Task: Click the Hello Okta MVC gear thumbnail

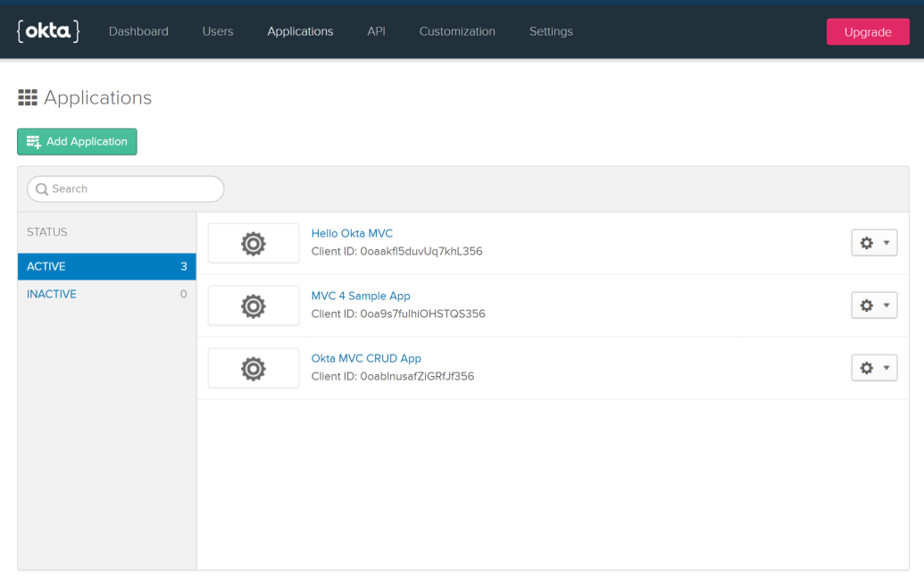Action: coord(254,243)
